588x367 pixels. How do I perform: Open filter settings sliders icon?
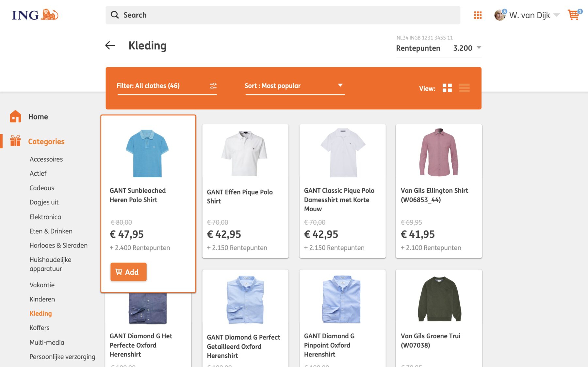(x=213, y=86)
